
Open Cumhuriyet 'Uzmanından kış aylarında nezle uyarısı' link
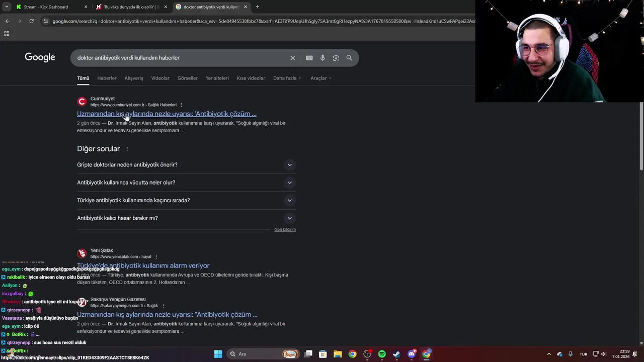point(167,114)
